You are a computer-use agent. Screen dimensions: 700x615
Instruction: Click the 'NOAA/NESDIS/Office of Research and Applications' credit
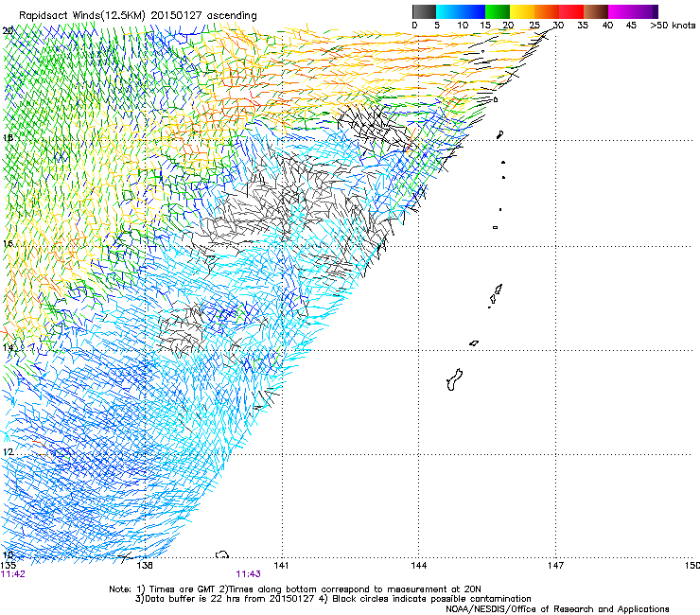[x=557, y=609]
